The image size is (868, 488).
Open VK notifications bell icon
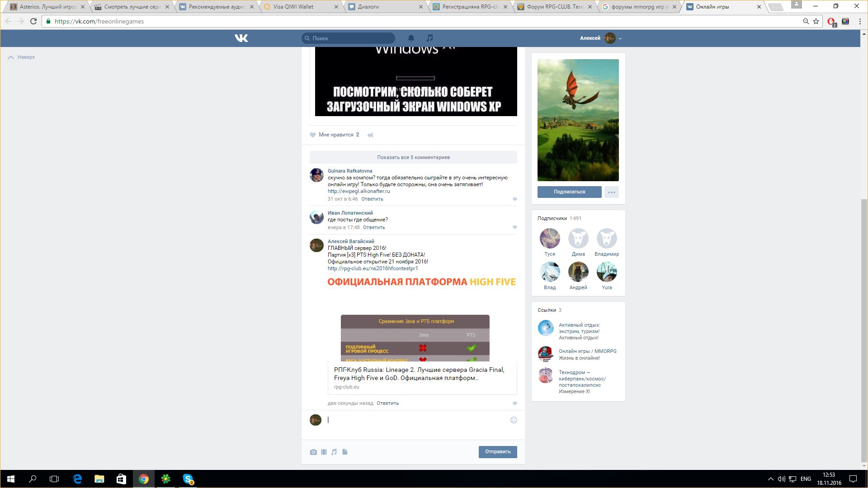411,38
